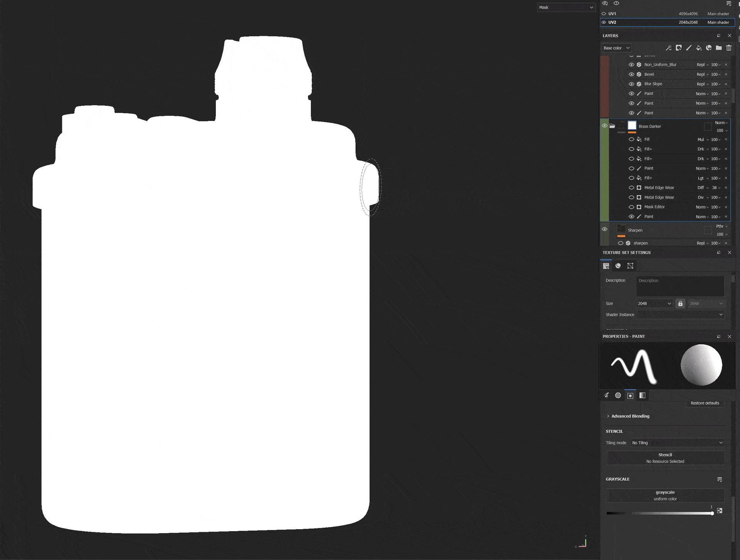Hide the Bevel effect layer
Screen dimensions: 740x560
(631, 74)
